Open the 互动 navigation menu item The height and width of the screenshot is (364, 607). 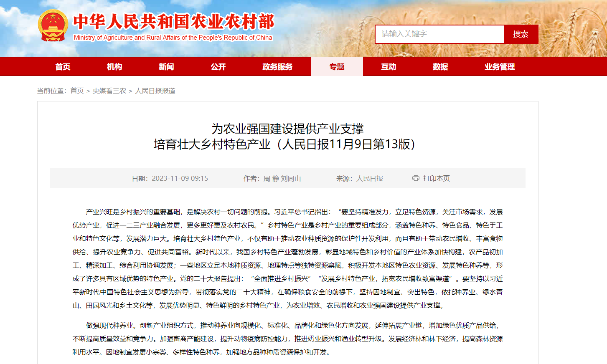point(389,67)
